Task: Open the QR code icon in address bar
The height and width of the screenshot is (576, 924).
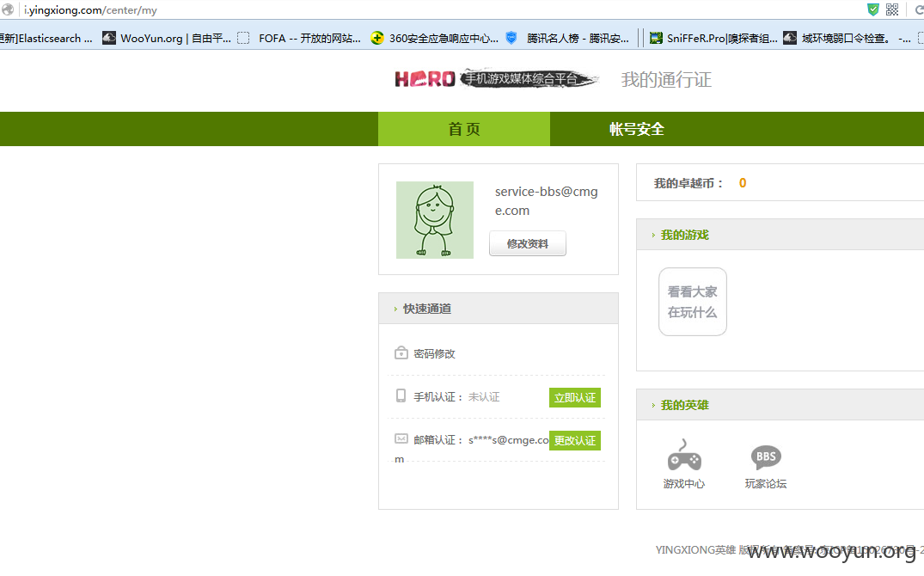Action: click(x=892, y=9)
